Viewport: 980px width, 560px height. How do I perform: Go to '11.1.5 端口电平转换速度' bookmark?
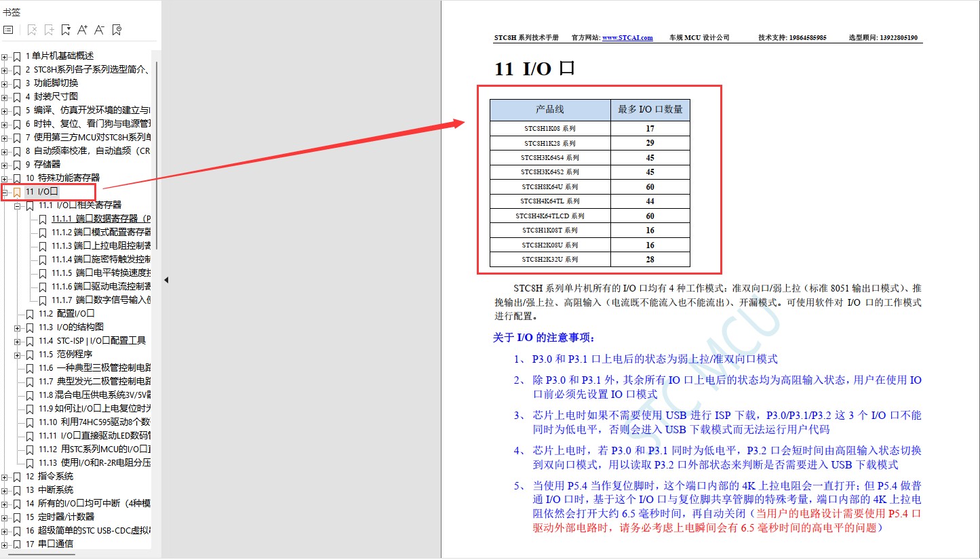pos(101,273)
